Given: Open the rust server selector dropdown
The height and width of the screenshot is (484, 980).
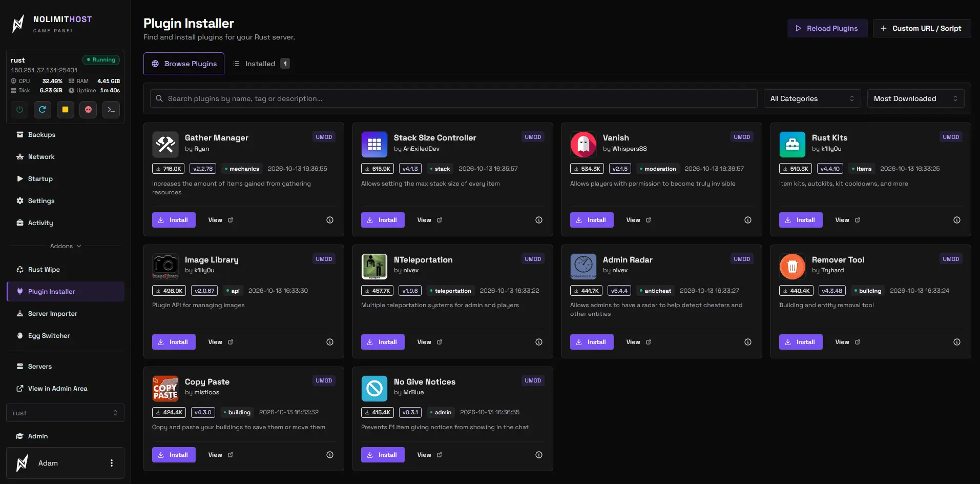Looking at the screenshot, I should point(65,413).
